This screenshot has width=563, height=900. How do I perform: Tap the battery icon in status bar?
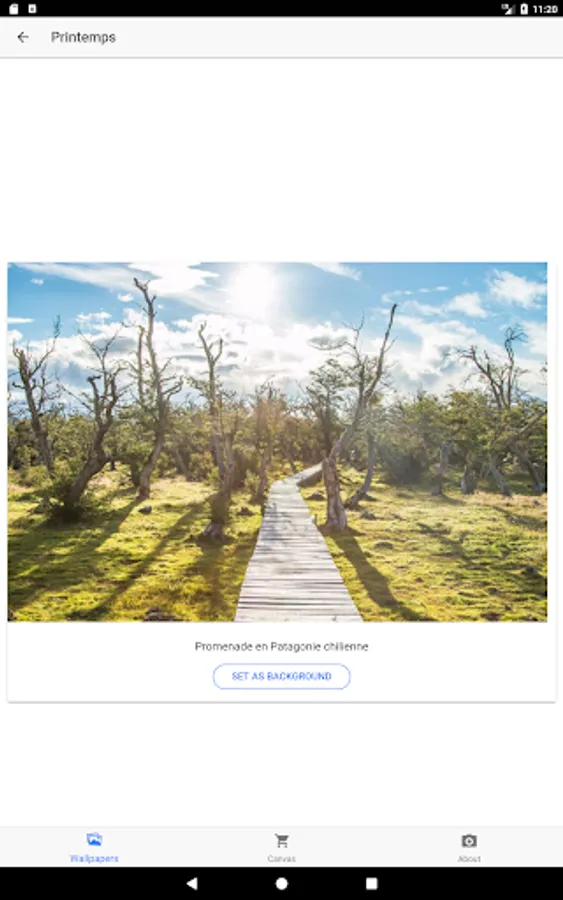click(x=524, y=9)
